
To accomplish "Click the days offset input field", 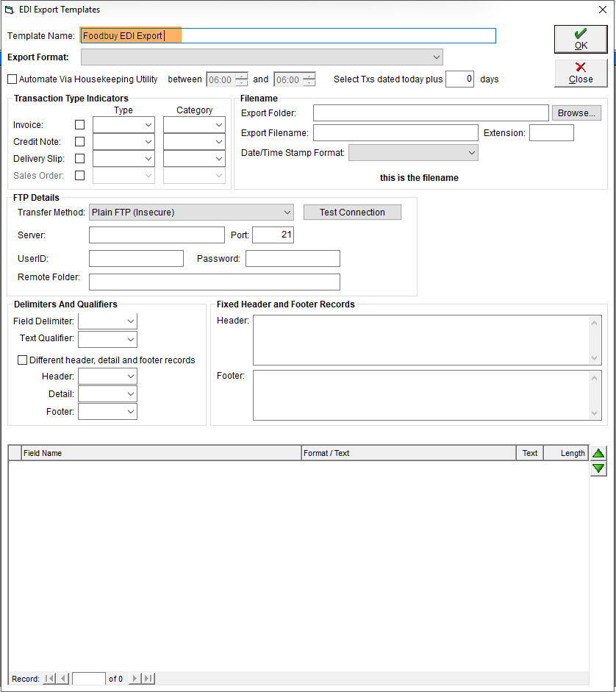I will 459,79.
